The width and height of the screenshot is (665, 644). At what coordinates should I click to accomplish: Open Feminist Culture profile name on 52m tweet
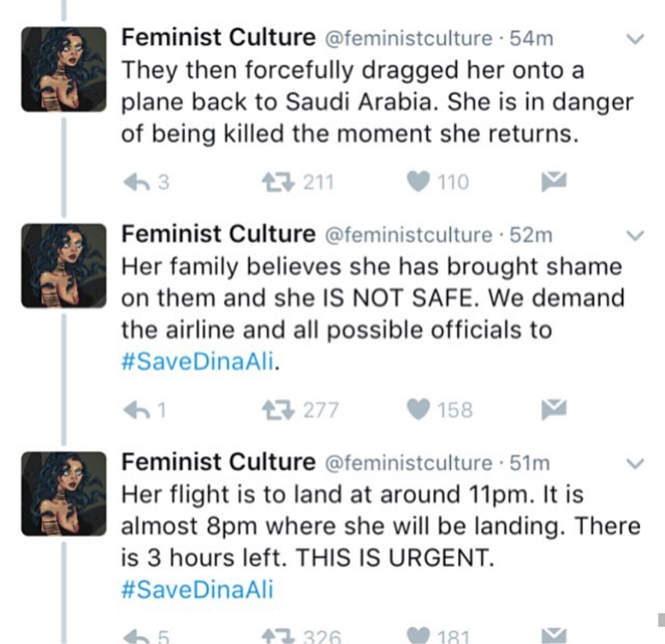click(x=218, y=234)
